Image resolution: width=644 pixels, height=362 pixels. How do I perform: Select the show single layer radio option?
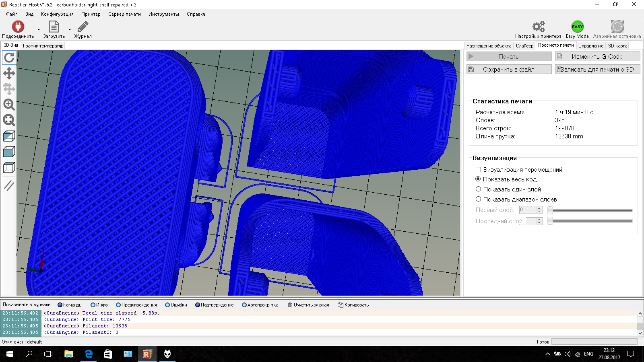[478, 189]
